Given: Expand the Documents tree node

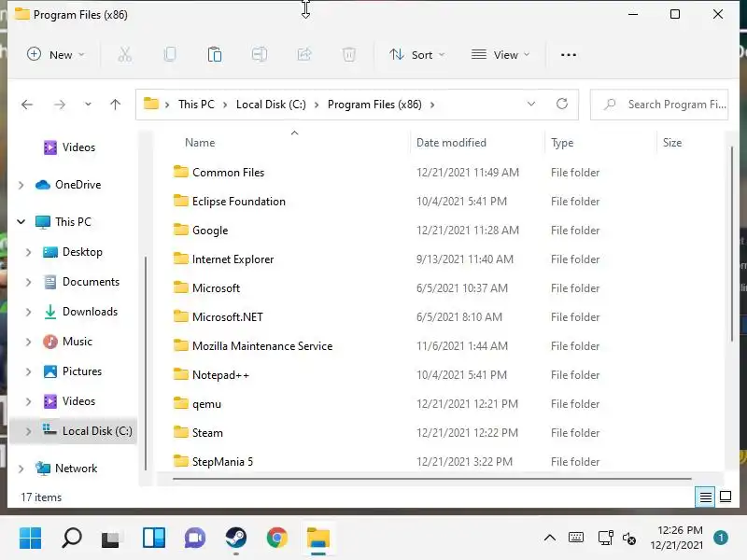Looking at the screenshot, I should [x=28, y=282].
